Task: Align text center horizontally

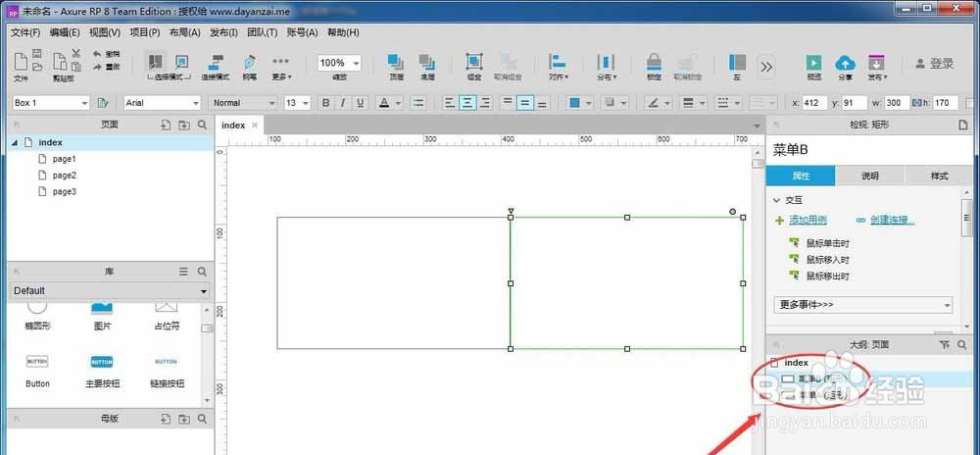Action: tap(466, 103)
